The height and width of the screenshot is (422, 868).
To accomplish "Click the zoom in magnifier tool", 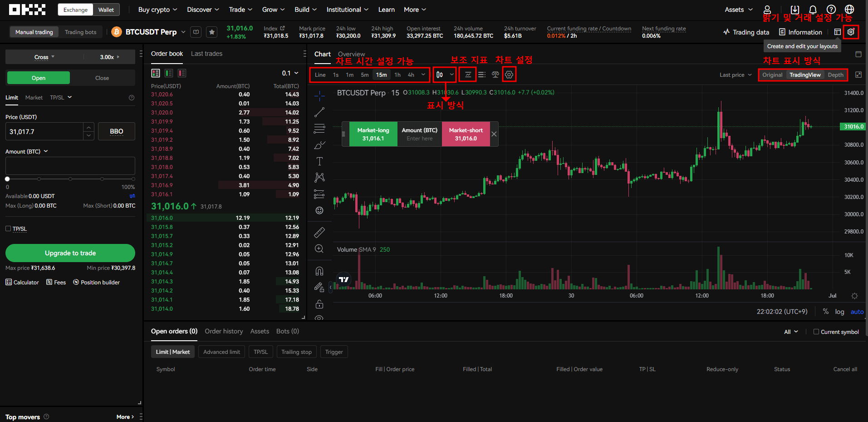I will point(319,248).
